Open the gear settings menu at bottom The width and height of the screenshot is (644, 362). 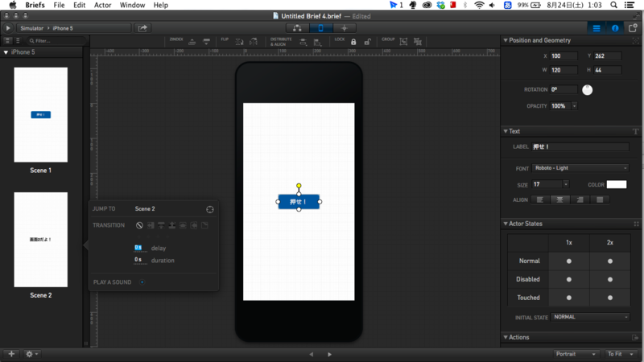click(x=31, y=354)
